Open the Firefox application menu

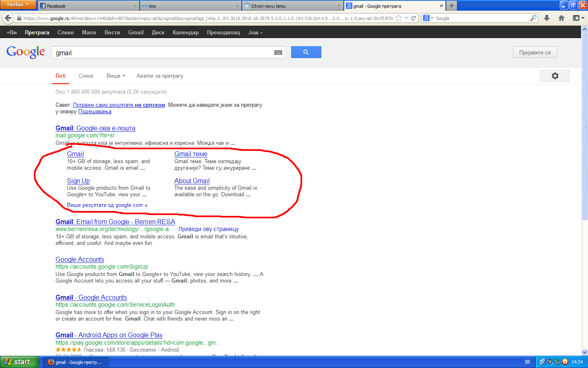pos(18,4)
